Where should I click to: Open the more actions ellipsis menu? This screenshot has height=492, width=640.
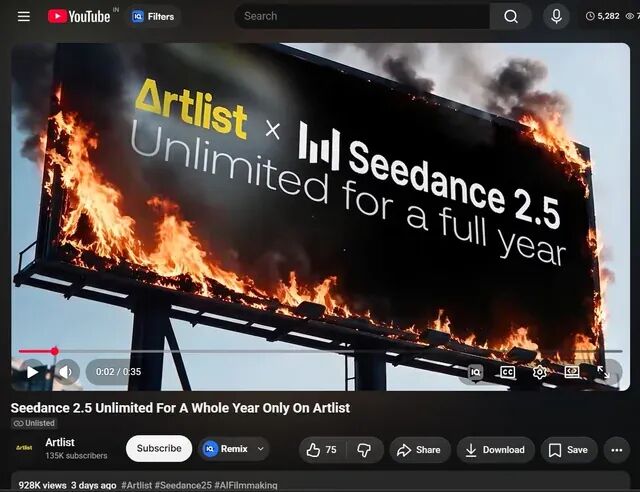(x=616, y=450)
